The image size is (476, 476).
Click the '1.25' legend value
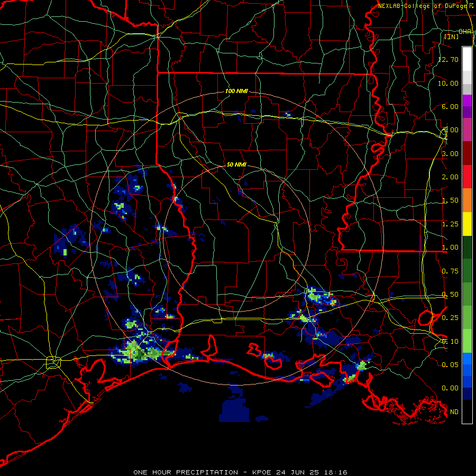tap(450, 224)
